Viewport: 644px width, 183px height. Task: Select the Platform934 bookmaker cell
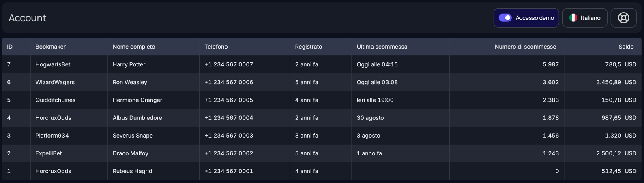tap(52, 136)
